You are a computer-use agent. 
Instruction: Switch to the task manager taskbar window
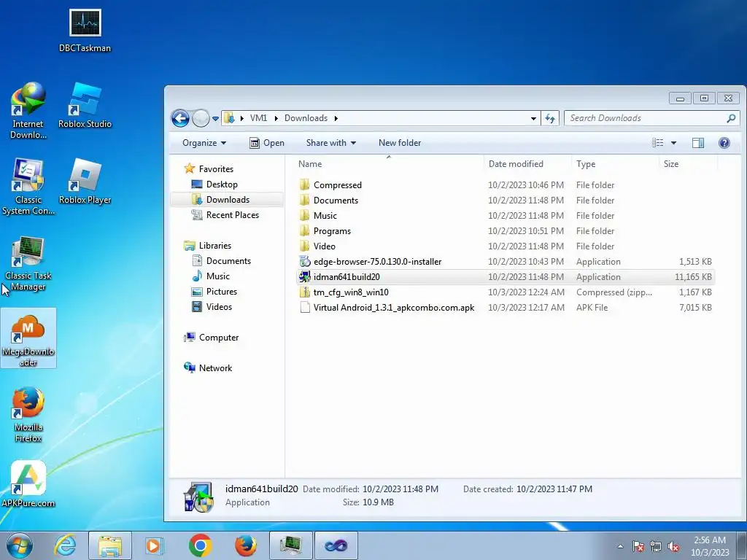coord(291,545)
